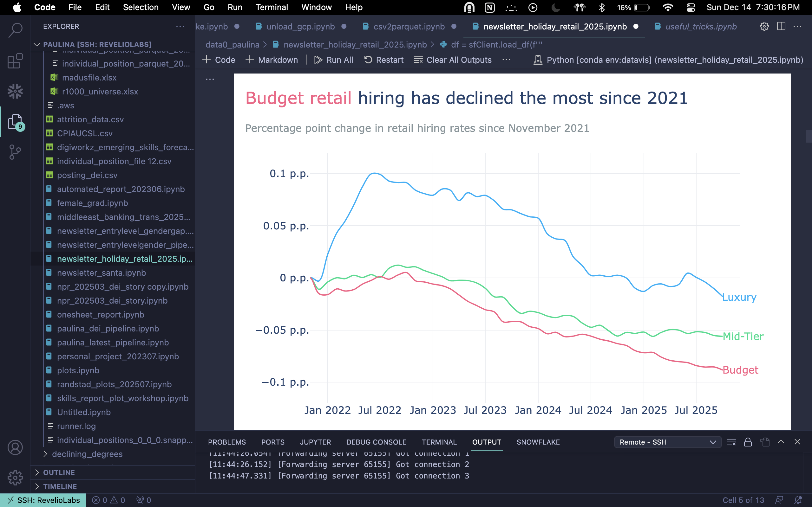Click the notebook vertical scrollbar marker
The image size is (812, 507).
(808, 136)
